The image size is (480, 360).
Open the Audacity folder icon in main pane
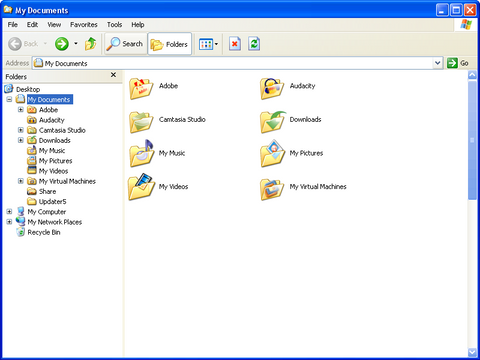272,88
